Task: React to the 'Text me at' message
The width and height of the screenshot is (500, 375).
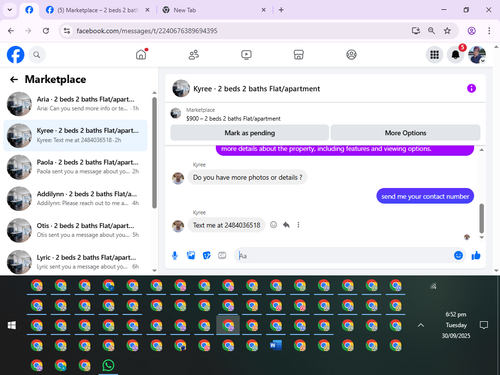Action: [273, 225]
